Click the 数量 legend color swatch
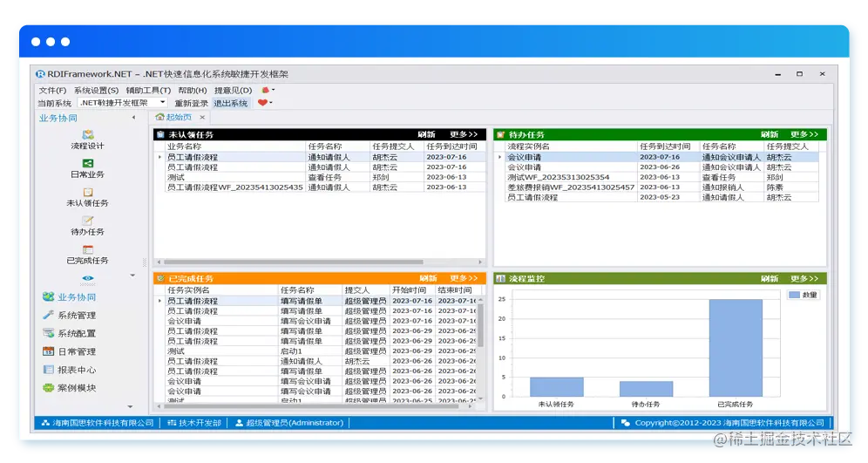This screenshot has width=868, height=463. tap(795, 295)
